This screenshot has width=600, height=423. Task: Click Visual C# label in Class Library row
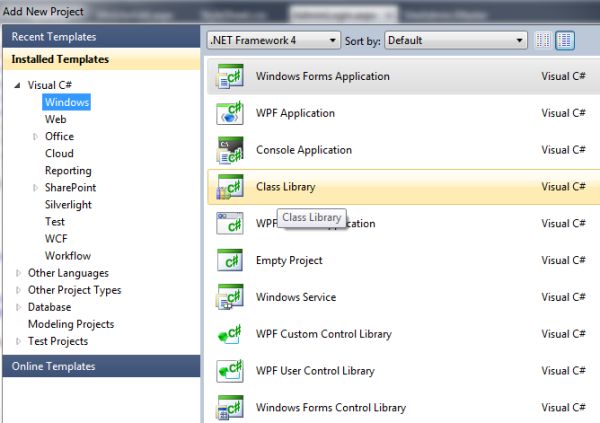[x=563, y=187]
